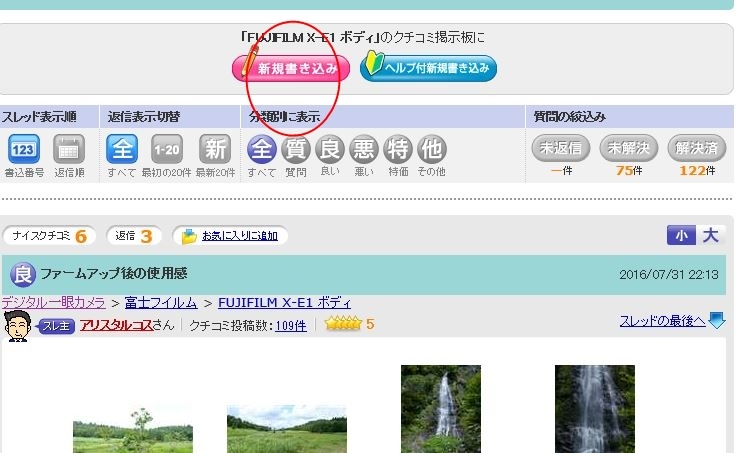Viewport: 737px width, 453px height.
Task: Filter questions by 未返信
Action: (x=561, y=148)
